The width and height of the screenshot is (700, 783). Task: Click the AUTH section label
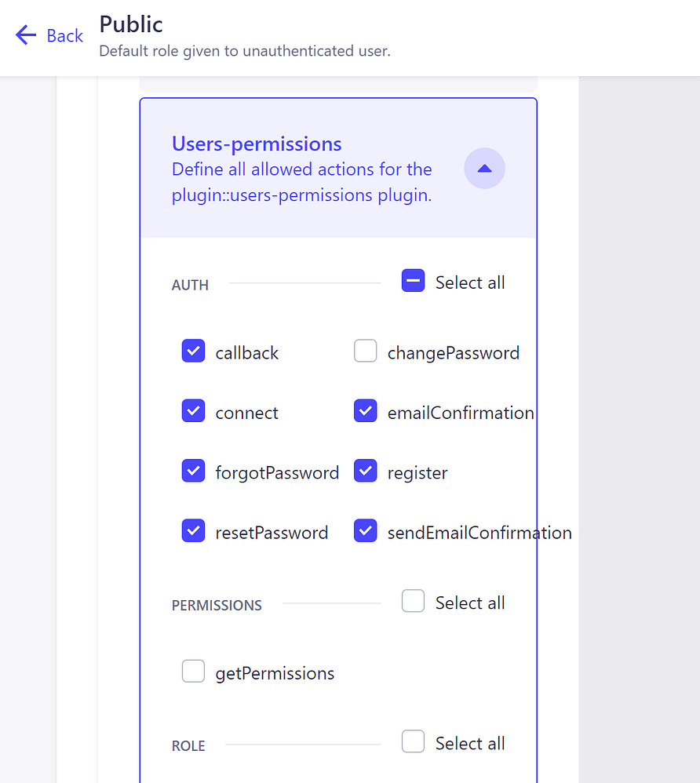pyautogui.click(x=189, y=284)
